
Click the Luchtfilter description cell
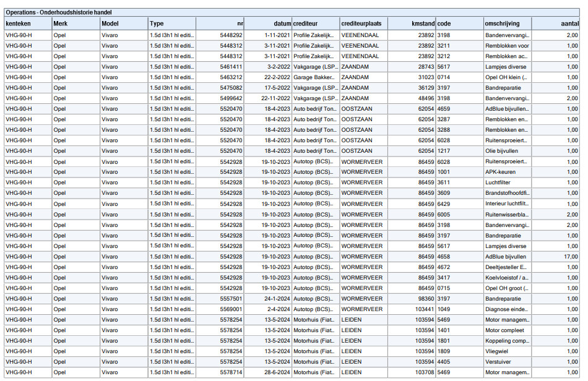coord(508,182)
